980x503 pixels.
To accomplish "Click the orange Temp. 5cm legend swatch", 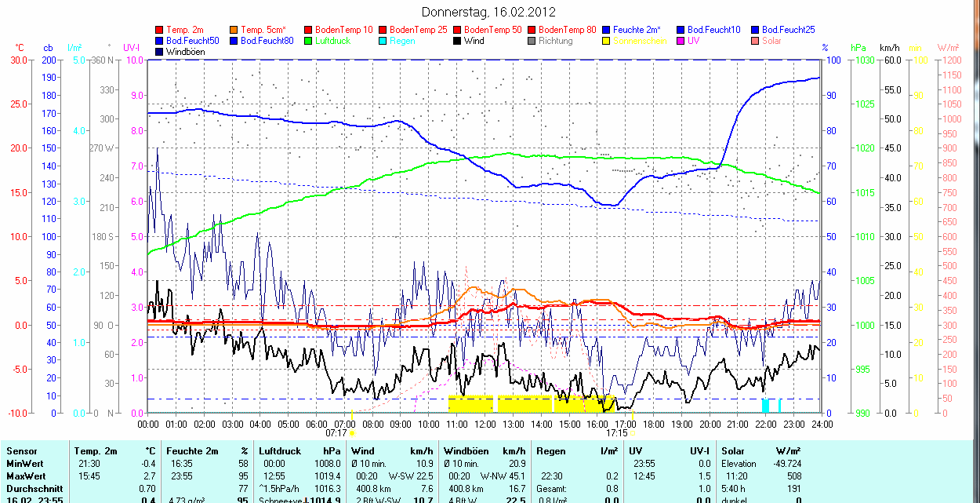I will [x=234, y=30].
